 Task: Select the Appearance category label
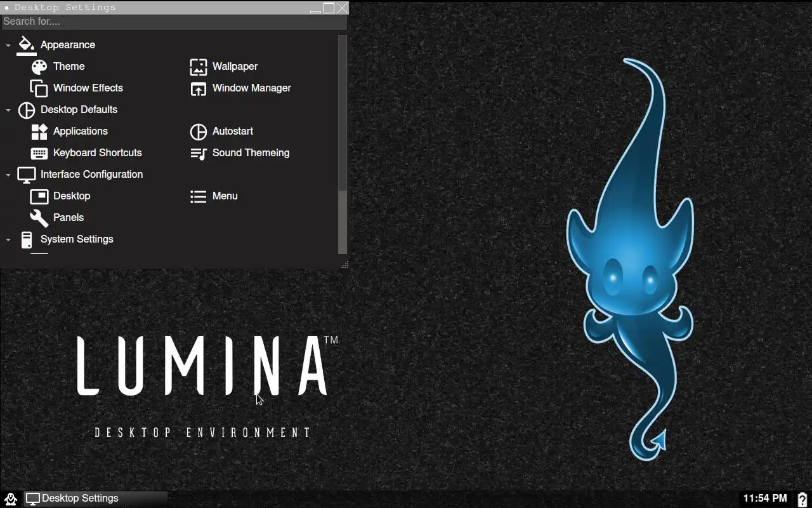(68, 45)
